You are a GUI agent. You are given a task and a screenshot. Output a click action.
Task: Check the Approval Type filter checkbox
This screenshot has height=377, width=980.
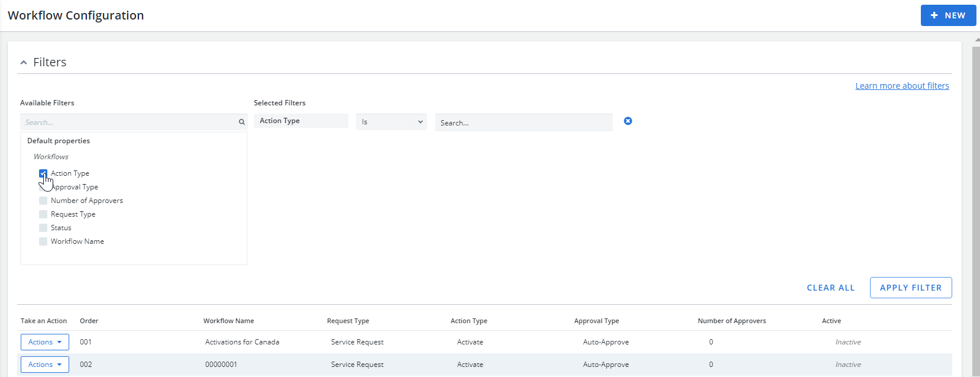43,187
